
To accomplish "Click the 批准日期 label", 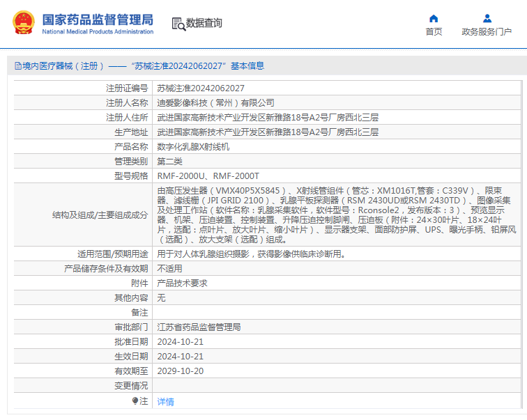I will pos(131,342).
